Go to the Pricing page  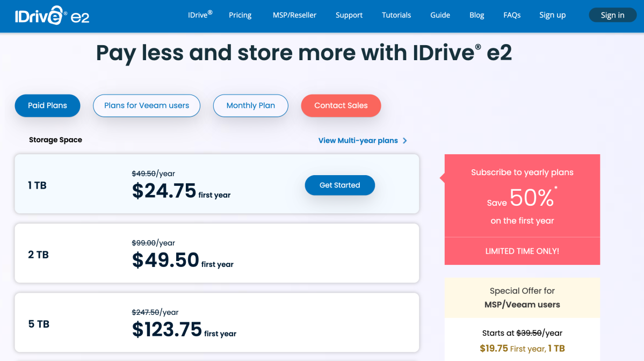point(240,15)
